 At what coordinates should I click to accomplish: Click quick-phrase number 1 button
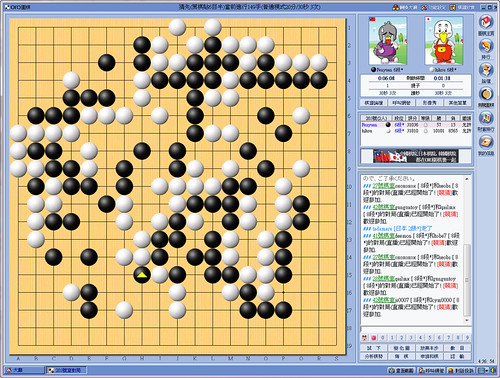[x=392, y=338]
